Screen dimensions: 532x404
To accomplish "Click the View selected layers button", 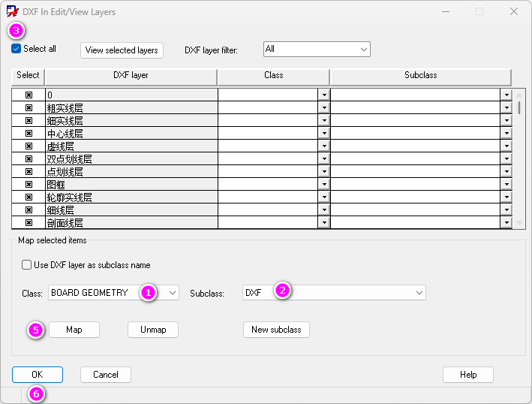I will click(x=122, y=50).
